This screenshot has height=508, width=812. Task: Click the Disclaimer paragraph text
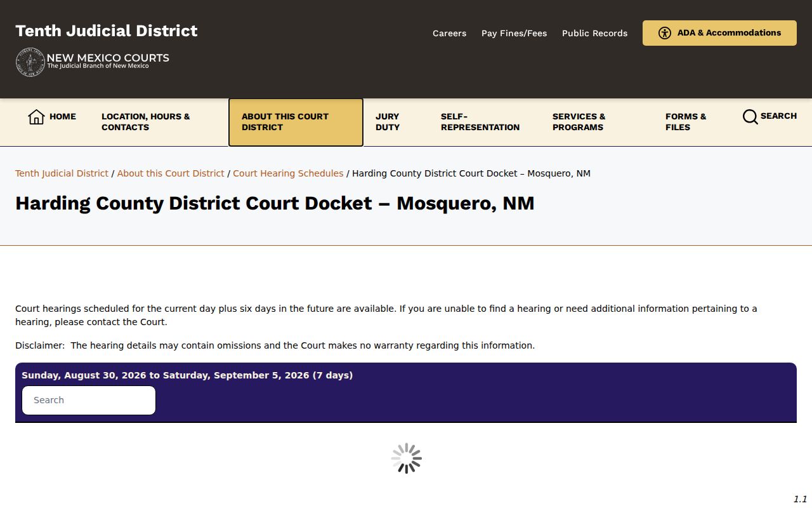275,345
